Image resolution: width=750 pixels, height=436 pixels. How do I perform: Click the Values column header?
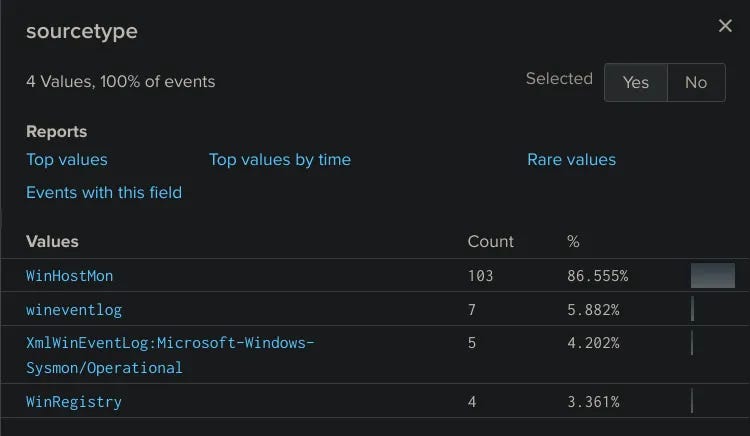pyautogui.click(x=52, y=241)
